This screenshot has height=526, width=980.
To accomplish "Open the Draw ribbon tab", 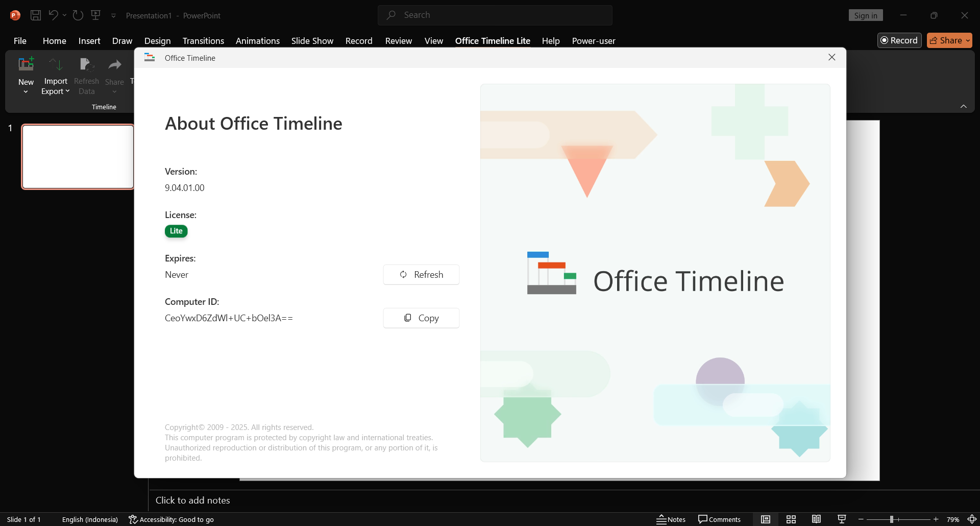I will coord(122,41).
